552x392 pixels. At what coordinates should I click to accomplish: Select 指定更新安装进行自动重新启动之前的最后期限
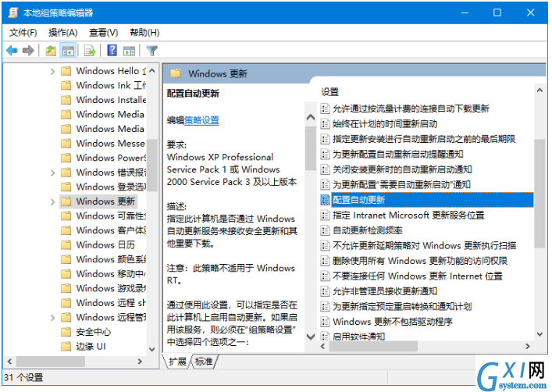[424, 139]
